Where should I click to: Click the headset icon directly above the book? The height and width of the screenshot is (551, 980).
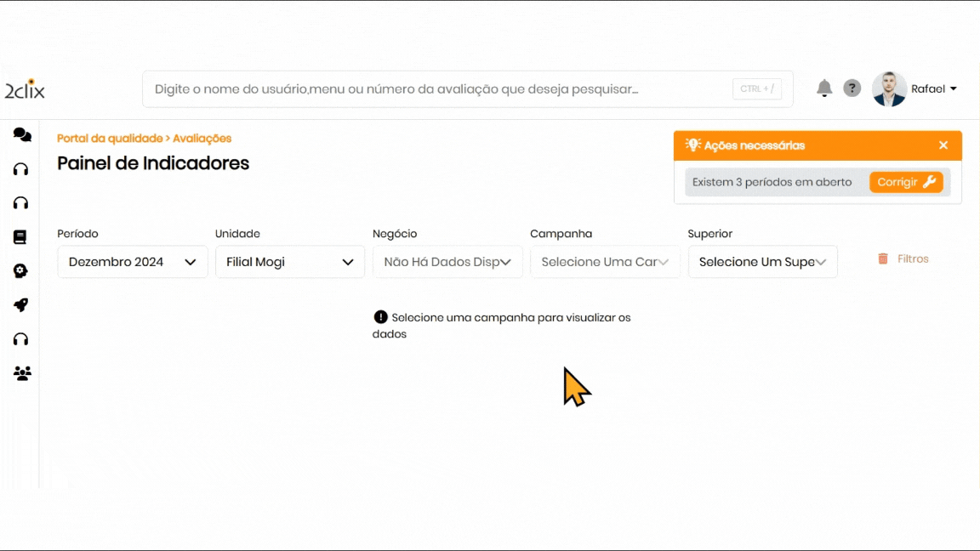21,203
